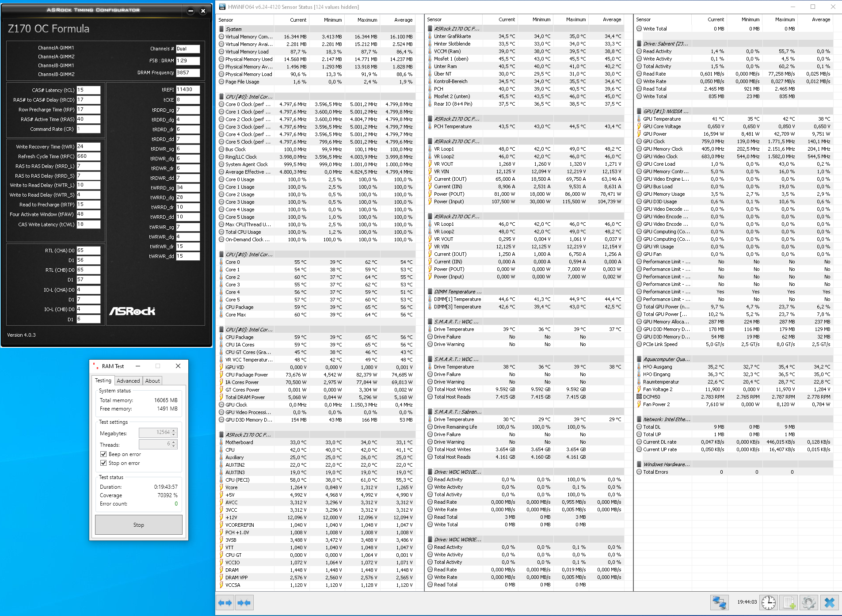The height and width of the screenshot is (616, 842).
Task: Click the expand columns arrows button in HWiNFO
Action: pos(225,603)
